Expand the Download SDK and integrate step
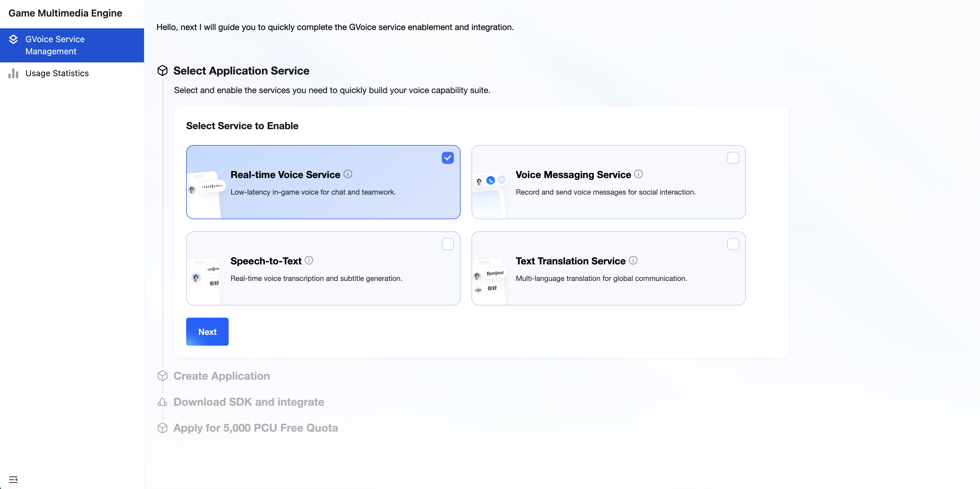This screenshot has width=980, height=489. pos(249,402)
